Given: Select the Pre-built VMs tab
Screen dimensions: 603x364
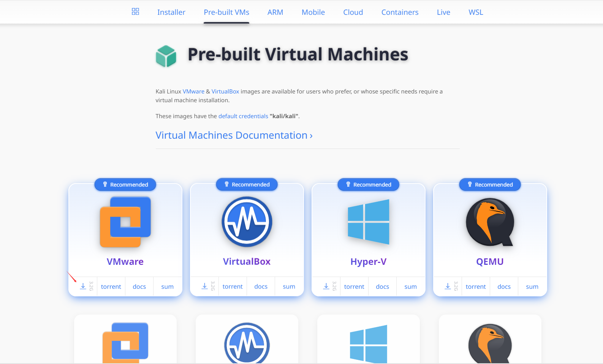Looking at the screenshot, I should point(226,12).
